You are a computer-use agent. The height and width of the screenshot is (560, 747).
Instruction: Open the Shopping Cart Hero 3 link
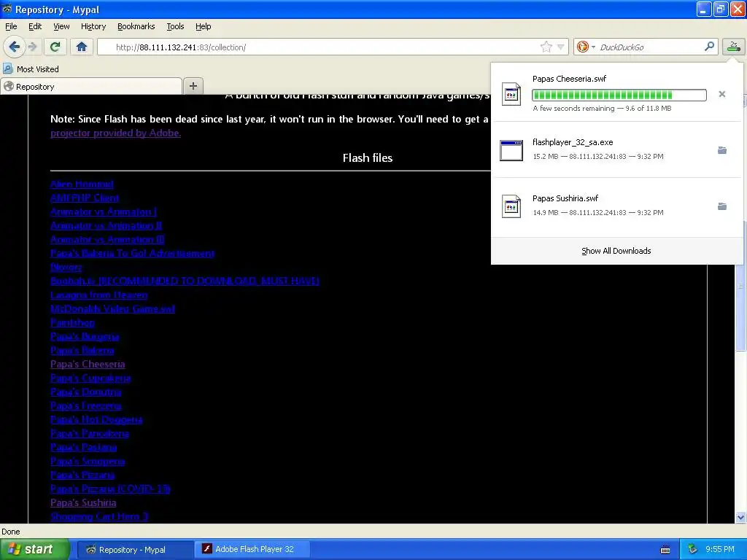pos(99,516)
